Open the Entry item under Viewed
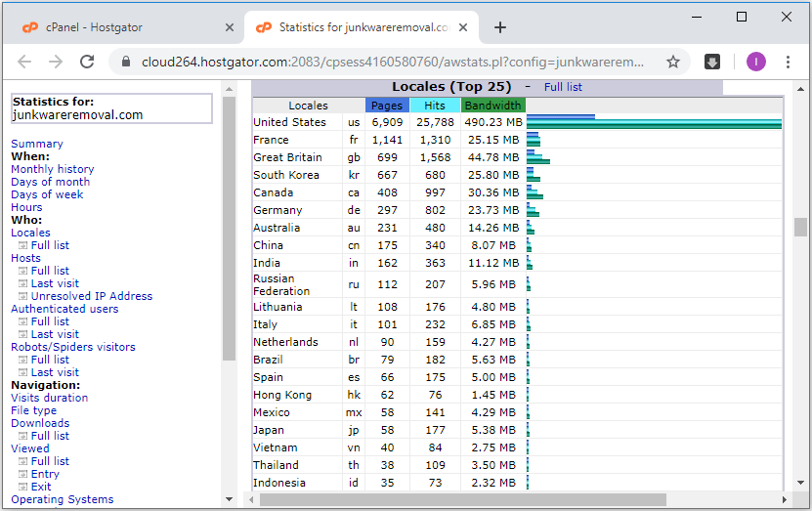This screenshot has height=511, width=812. [x=45, y=474]
